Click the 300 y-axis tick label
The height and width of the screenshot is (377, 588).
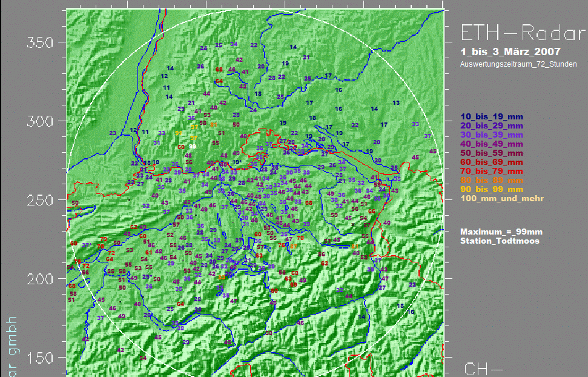39,122
